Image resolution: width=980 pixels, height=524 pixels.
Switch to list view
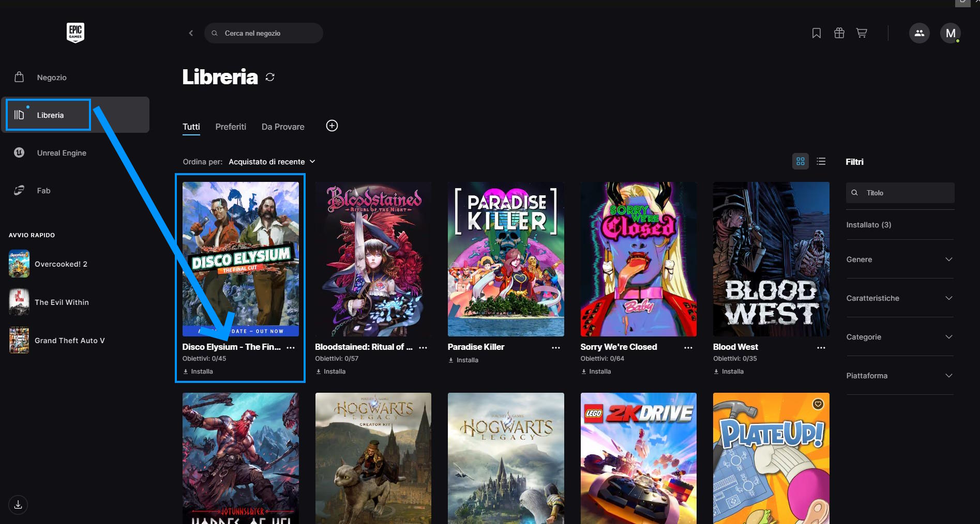click(821, 162)
